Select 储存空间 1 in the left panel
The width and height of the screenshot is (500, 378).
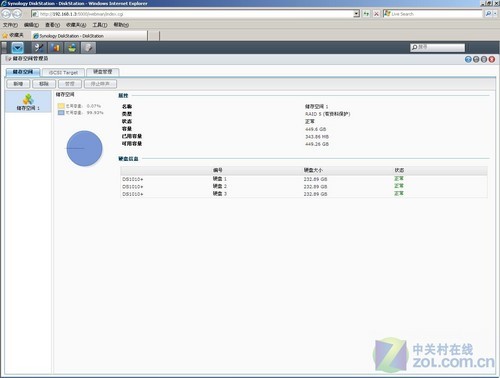tap(28, 102)
